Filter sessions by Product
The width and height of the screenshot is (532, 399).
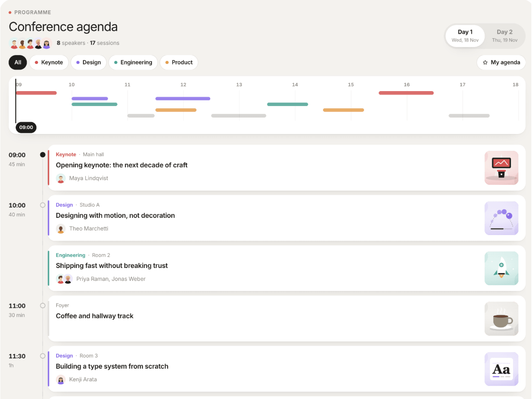179,63
